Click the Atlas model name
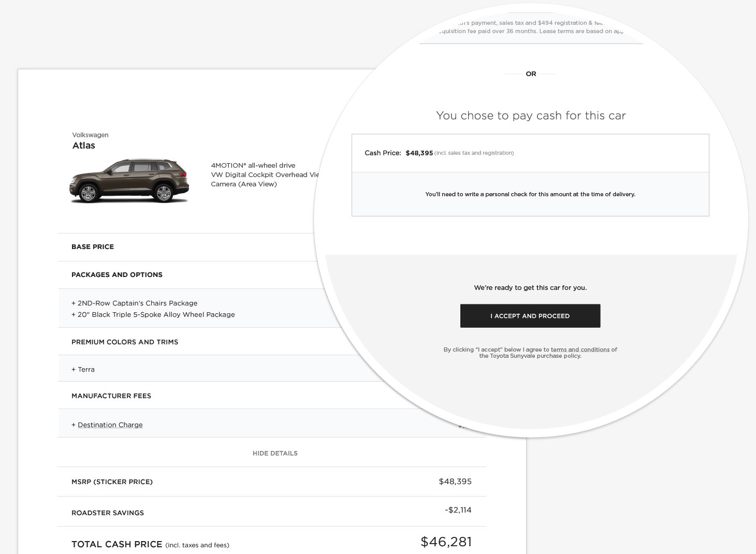756x554 pixels. point(84,145)
